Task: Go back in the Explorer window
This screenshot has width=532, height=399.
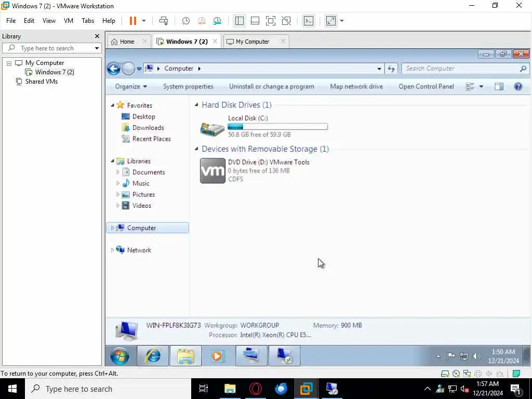Action: pos(114,69)
